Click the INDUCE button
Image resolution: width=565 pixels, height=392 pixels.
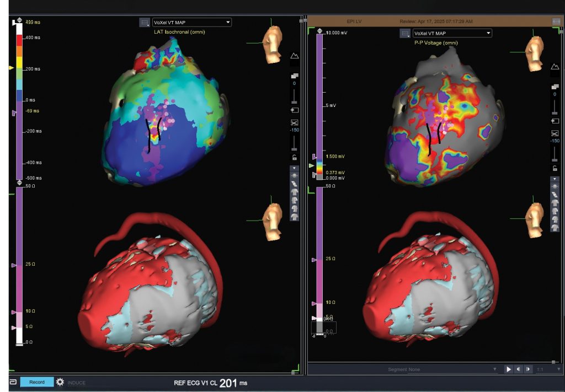(x=77, y=383)
